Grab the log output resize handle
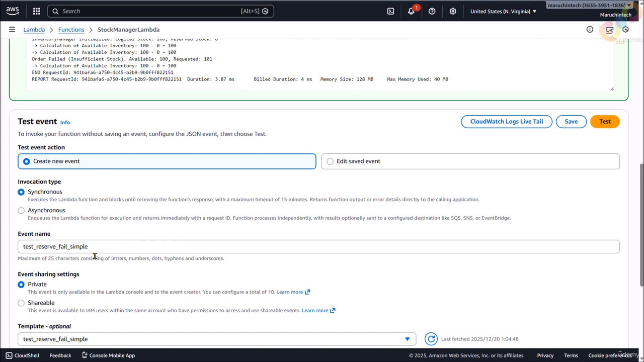The image size is (644, 362). tap(612, 89)
